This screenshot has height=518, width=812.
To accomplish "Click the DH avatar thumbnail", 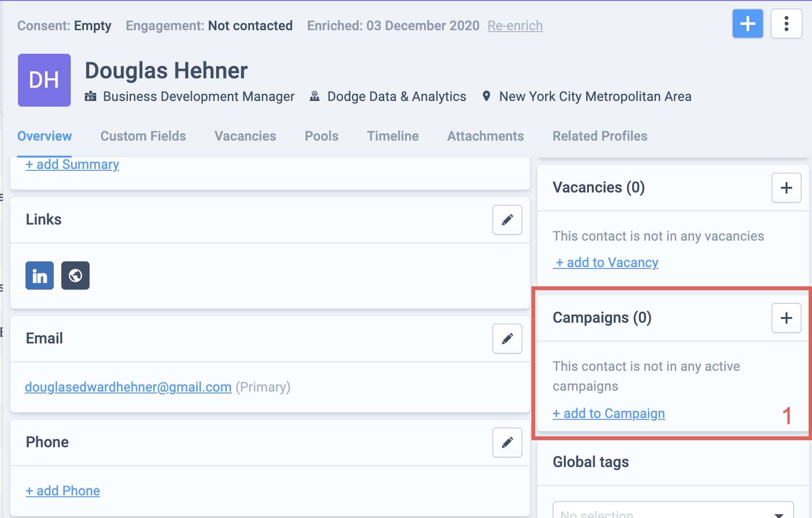I will (44, 80).
